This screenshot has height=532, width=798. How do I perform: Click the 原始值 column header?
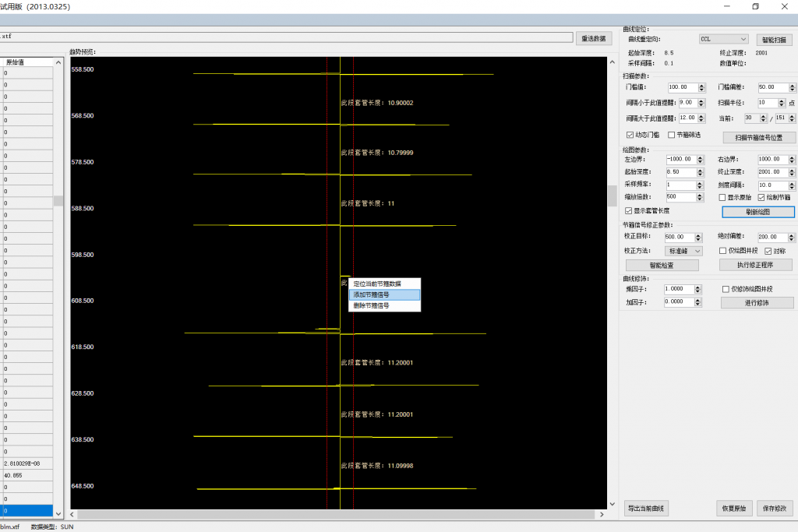point(26,62)
